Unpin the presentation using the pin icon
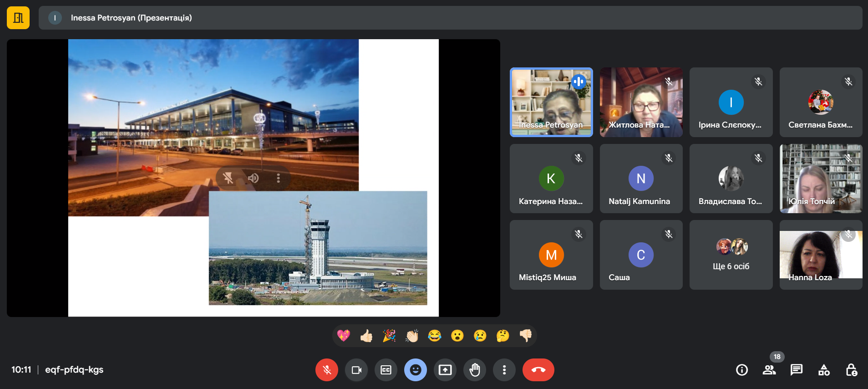The height and width of the screenshot is (389, 868). tap(228, 178)
